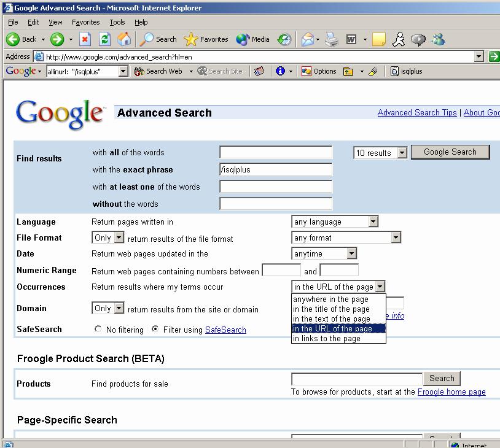This screenshot has width=500, height=448.
Task: Click the Forward navigation arrow icon
Action: [x=57, y=39]
